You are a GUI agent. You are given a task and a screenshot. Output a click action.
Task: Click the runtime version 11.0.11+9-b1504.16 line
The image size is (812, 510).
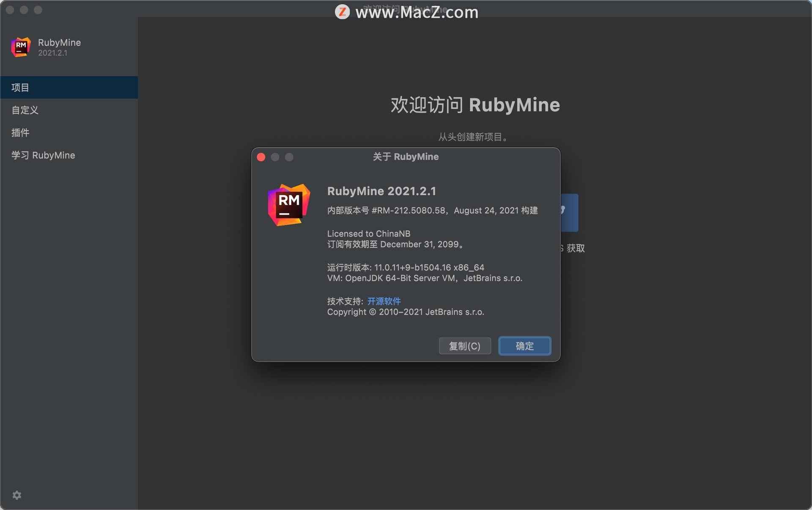tap(406, 267)
